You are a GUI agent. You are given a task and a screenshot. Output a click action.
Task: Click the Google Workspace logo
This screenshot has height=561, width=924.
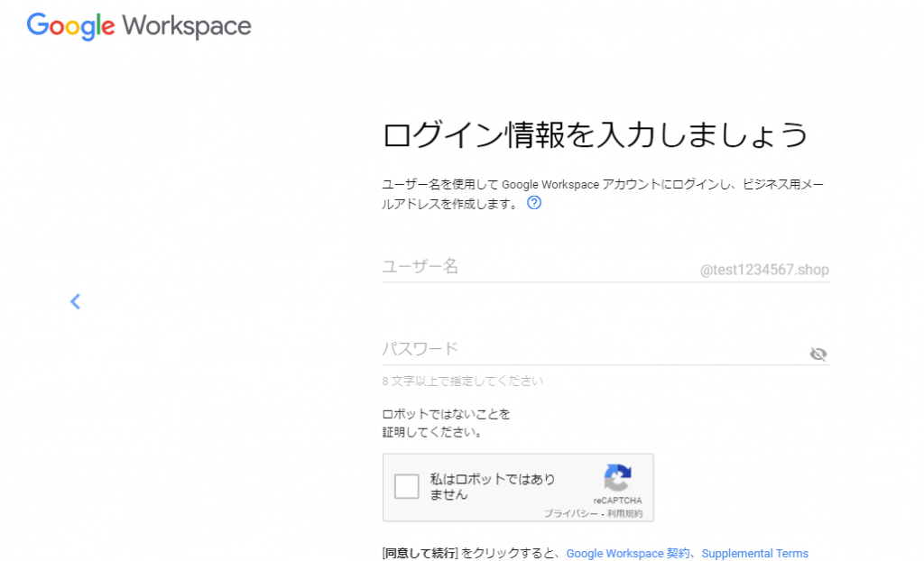click(139, 26)
